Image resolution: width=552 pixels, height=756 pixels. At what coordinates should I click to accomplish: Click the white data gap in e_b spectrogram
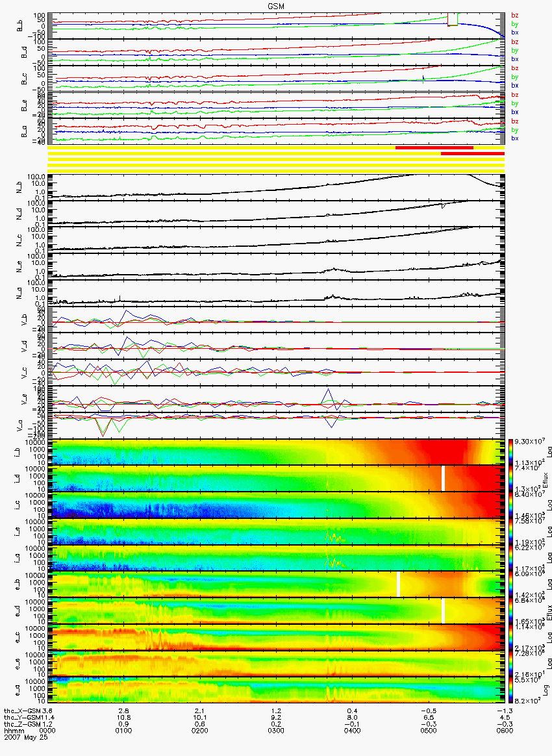point(398,584)
